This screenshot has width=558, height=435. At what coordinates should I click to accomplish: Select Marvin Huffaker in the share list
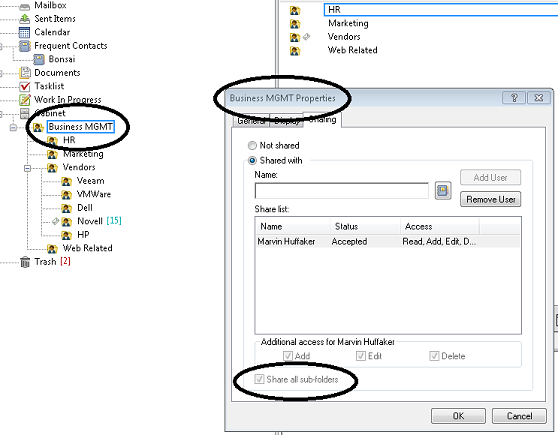pyautogui.click(x=286, y=242)
